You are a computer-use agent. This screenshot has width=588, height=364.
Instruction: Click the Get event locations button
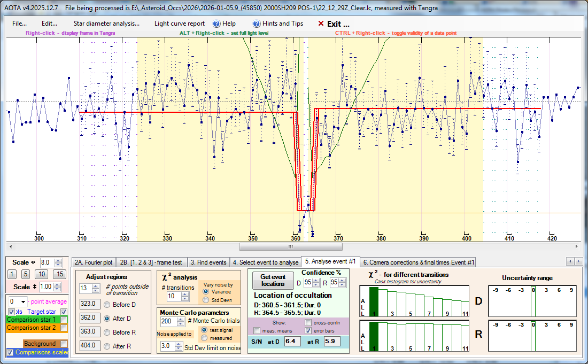pyautogui.click(x=273, y=280)
